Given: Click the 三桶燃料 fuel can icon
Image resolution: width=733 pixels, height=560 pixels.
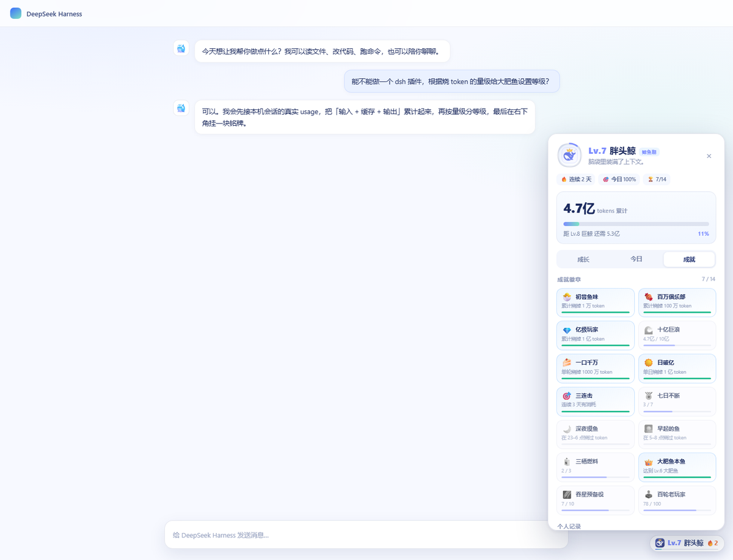Looking at the screenshot, I should pyautogui.click(x=567, y=462).
